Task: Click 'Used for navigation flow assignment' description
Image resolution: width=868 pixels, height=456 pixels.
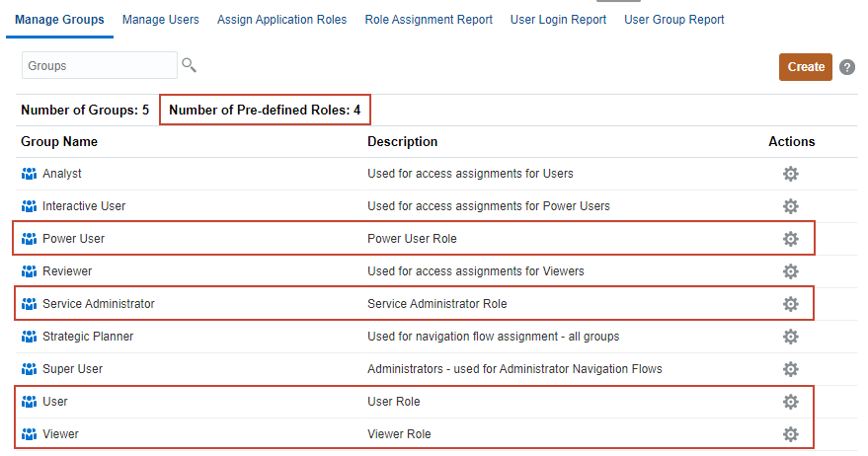Action: (493, 337)
